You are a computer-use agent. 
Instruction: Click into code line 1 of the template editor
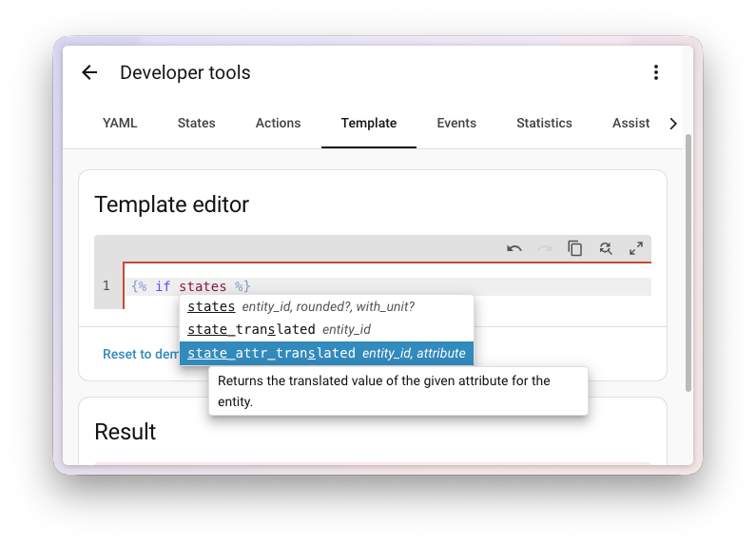pos(388,286)
